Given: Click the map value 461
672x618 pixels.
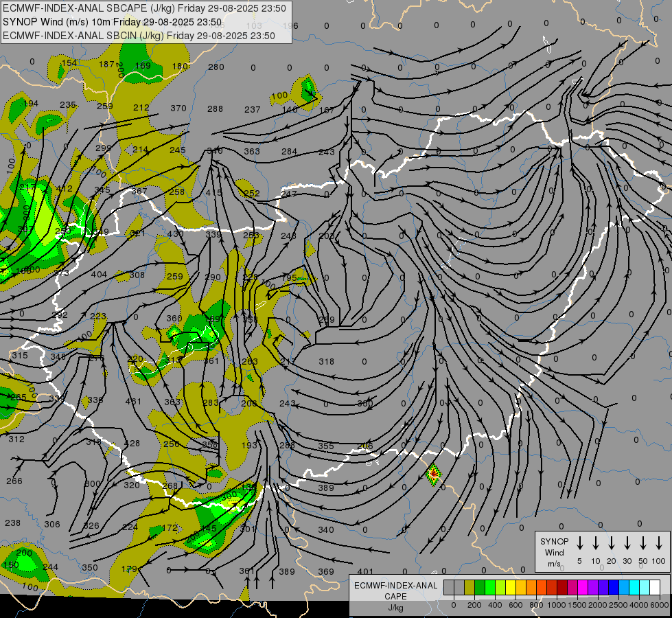Looking at the screenshot, I should tap(133, 402).
